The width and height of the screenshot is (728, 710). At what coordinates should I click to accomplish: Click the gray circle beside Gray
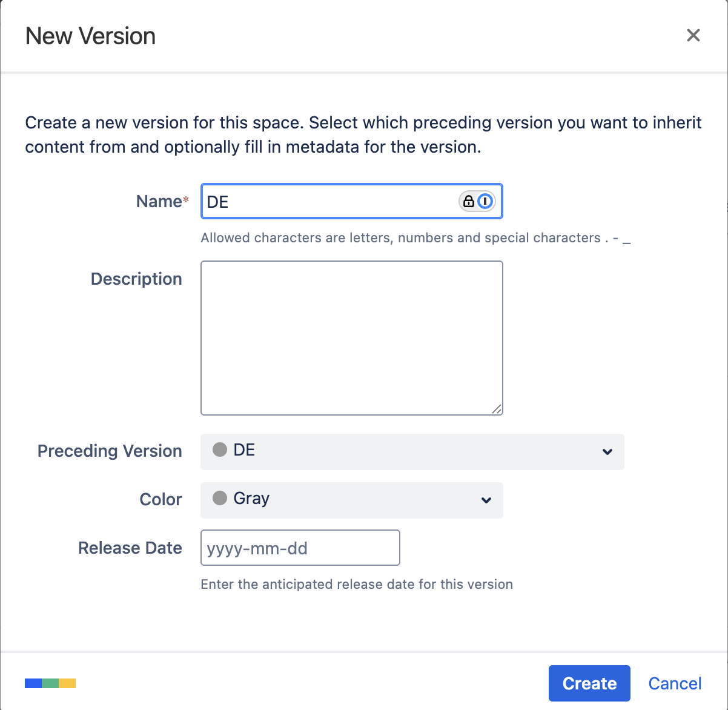pos(220,498)
